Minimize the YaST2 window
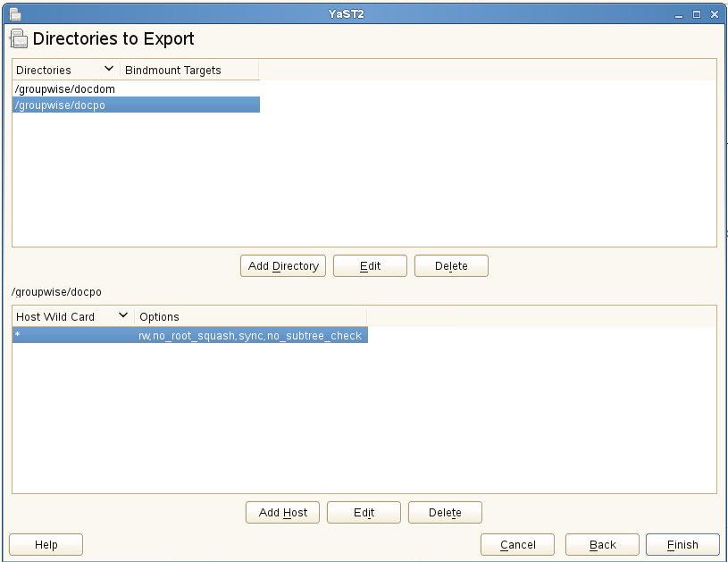Screen dimensions: 728x562 coord(680,15)
